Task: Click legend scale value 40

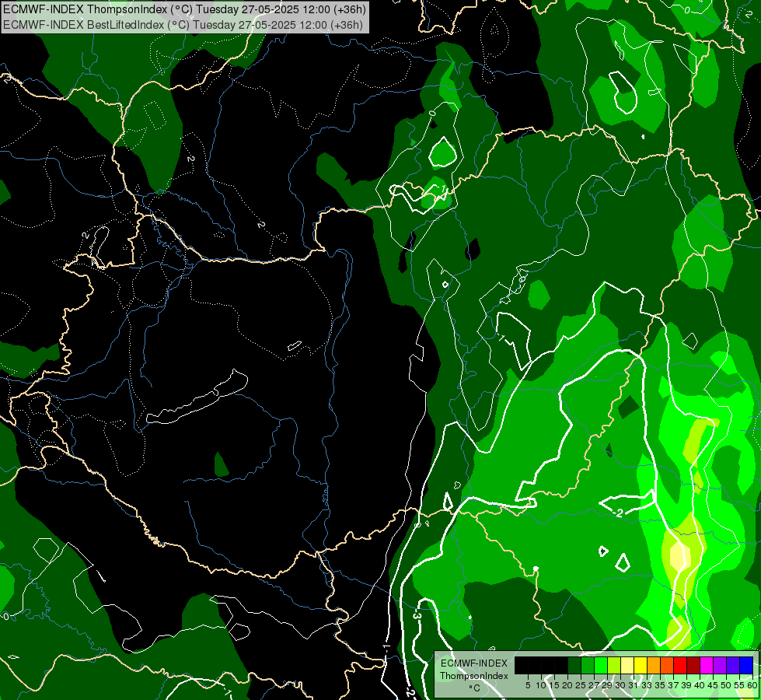Action: [x=700, y=685]
